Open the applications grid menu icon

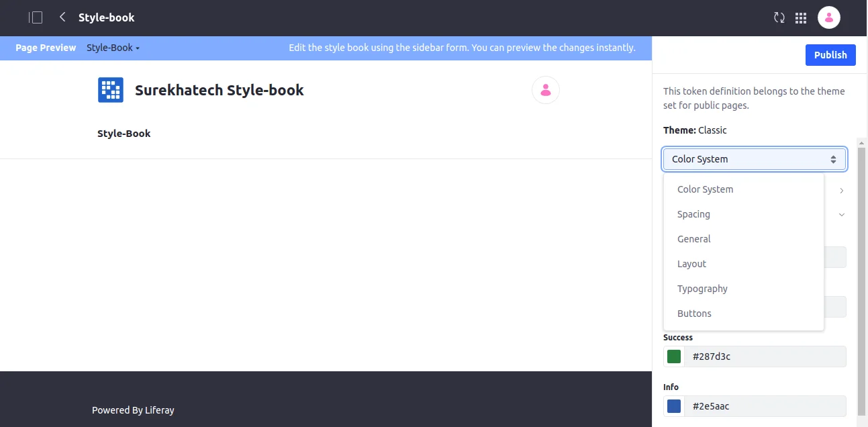[x=801, y=18]
